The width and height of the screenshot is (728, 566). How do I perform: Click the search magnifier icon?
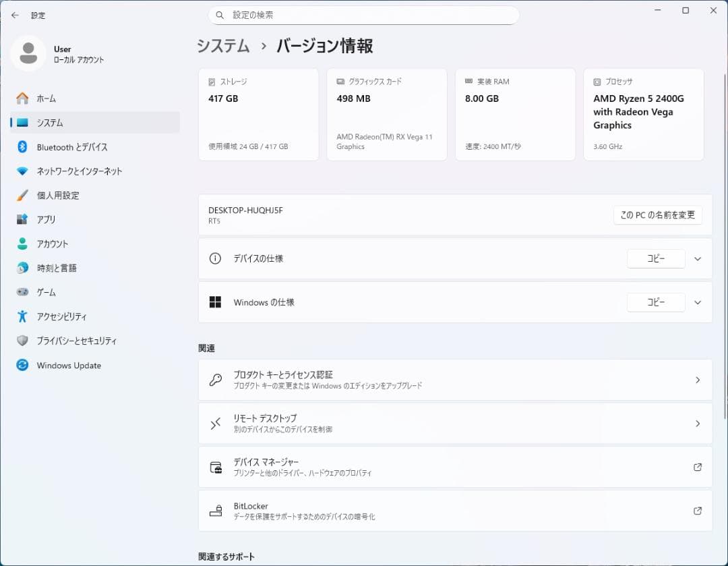click(x=220, y=16)
